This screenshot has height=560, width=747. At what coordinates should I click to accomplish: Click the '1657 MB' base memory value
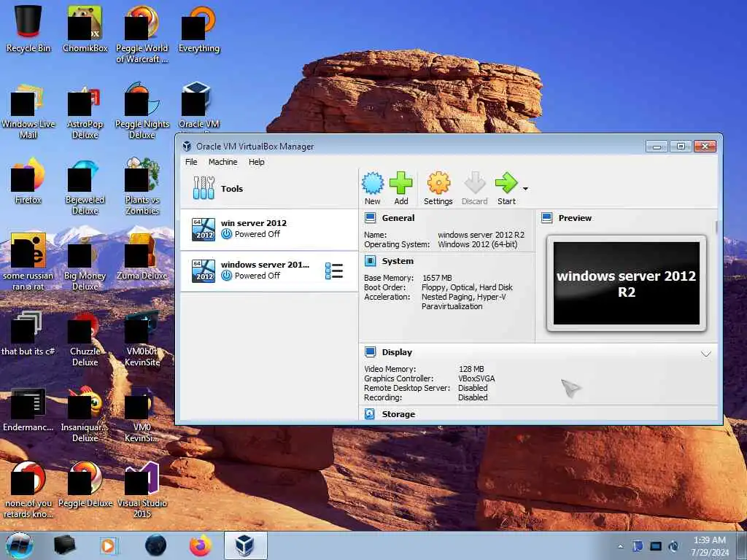(437, 278)
